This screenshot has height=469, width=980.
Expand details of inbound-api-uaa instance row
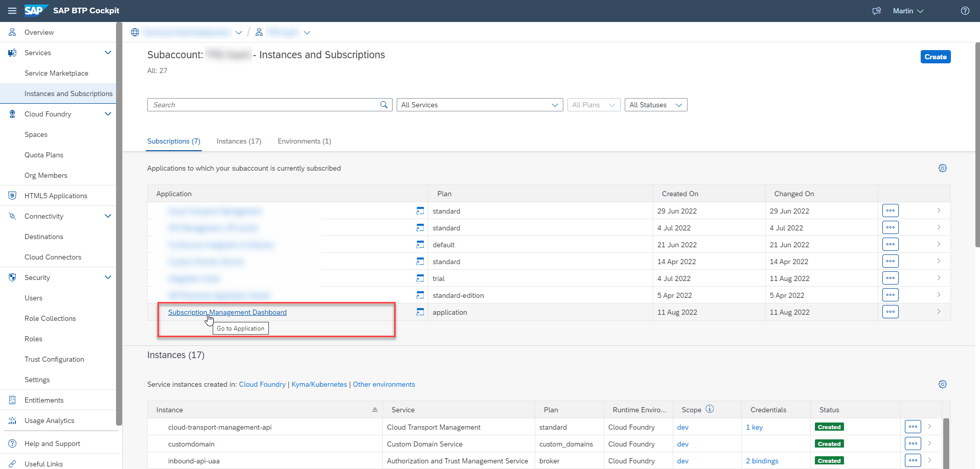[930, 460]
